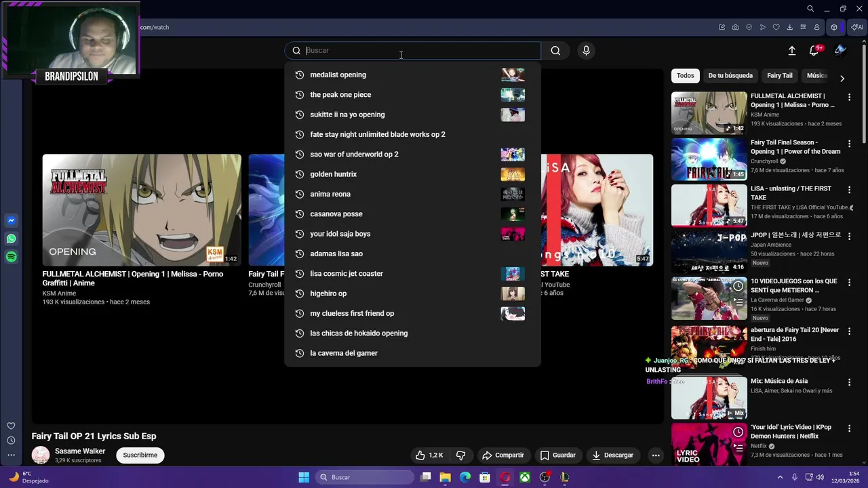Start voice search with microphone
868x488 pixels.
(587, 50)
